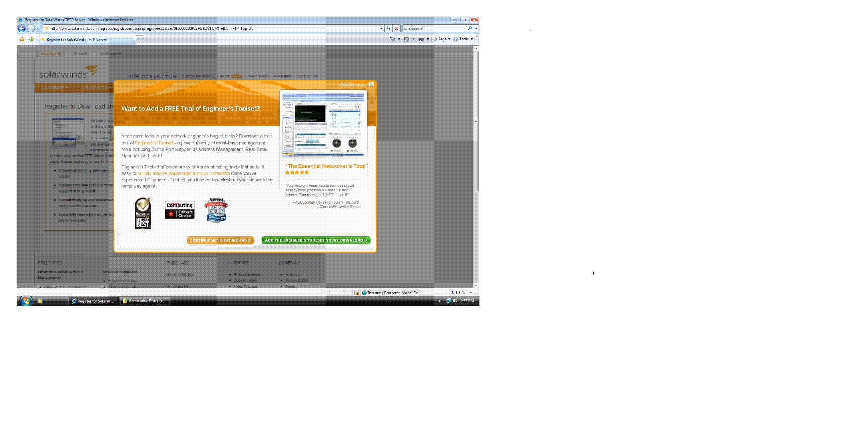
Task: Click the volume speaker tray icon
Action: [x=455, y=301]
